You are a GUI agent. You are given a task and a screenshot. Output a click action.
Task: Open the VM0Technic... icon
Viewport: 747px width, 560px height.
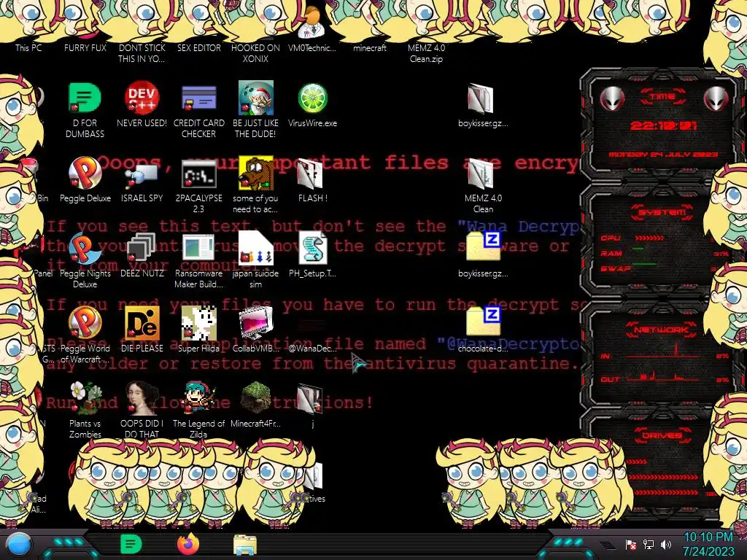pyautogui.click(x=312, y=23)
